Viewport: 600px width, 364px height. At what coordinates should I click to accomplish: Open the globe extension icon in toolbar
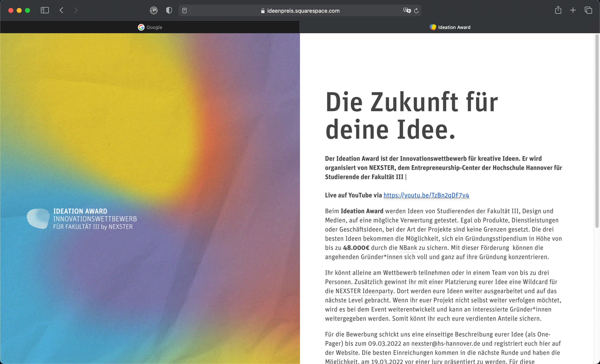pyautogui.click(x=154, y=10)
